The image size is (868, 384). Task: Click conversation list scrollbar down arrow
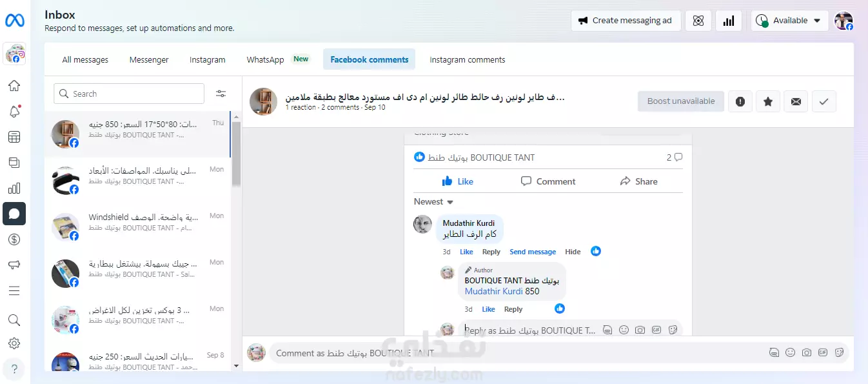tap(236, 366)
